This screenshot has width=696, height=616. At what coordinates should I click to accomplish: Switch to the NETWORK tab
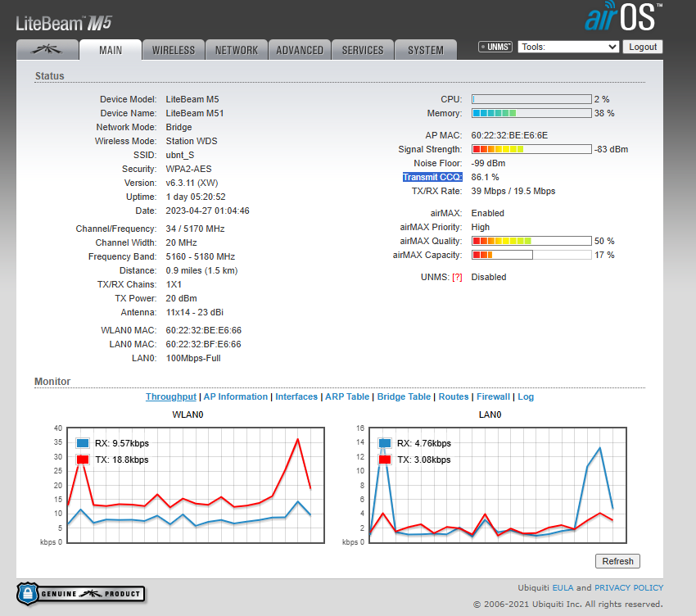point(237,50)
